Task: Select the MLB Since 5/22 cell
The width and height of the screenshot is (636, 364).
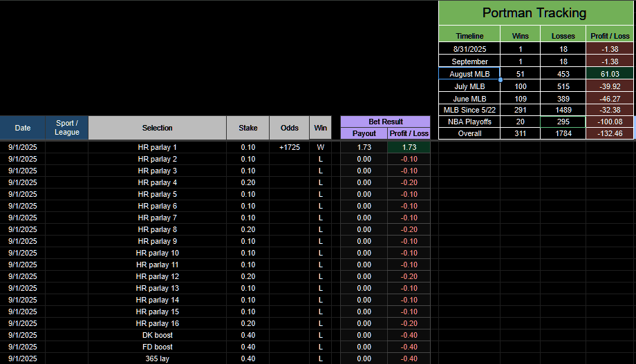Action: tap(469, 110)
